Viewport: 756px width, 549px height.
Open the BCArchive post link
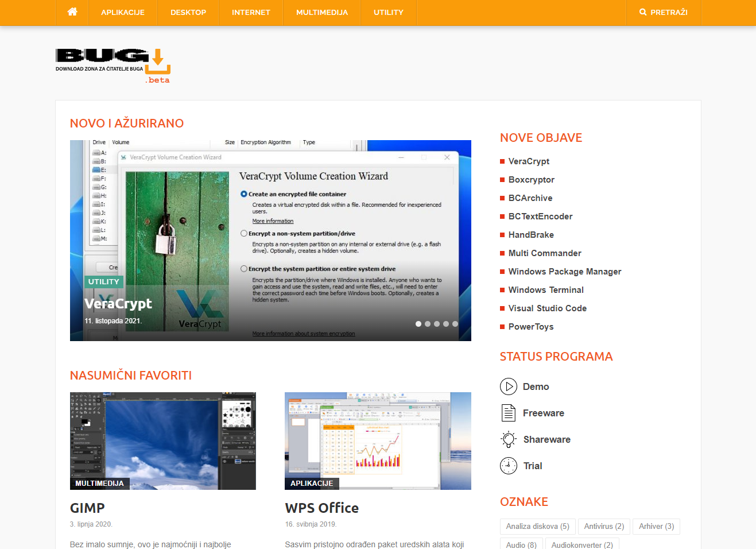point(530,198)
